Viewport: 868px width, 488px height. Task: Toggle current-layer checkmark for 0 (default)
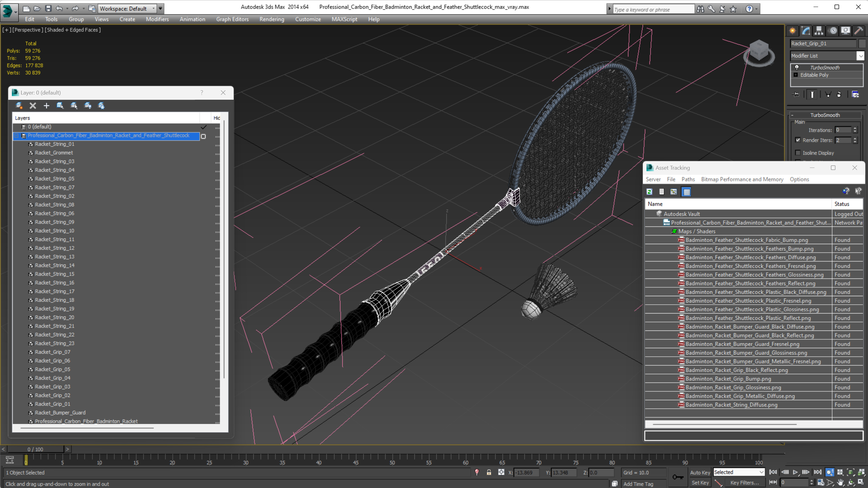(x=204, y=127)
